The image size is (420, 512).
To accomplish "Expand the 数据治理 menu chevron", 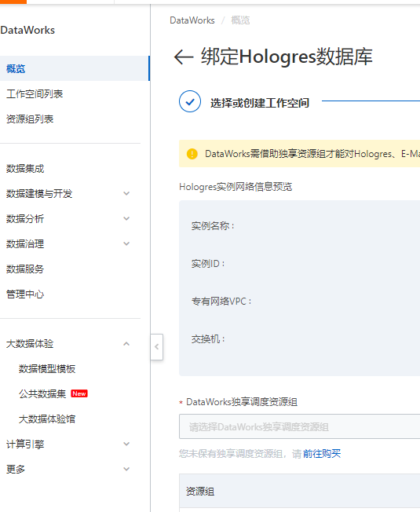I will point(126,244).
